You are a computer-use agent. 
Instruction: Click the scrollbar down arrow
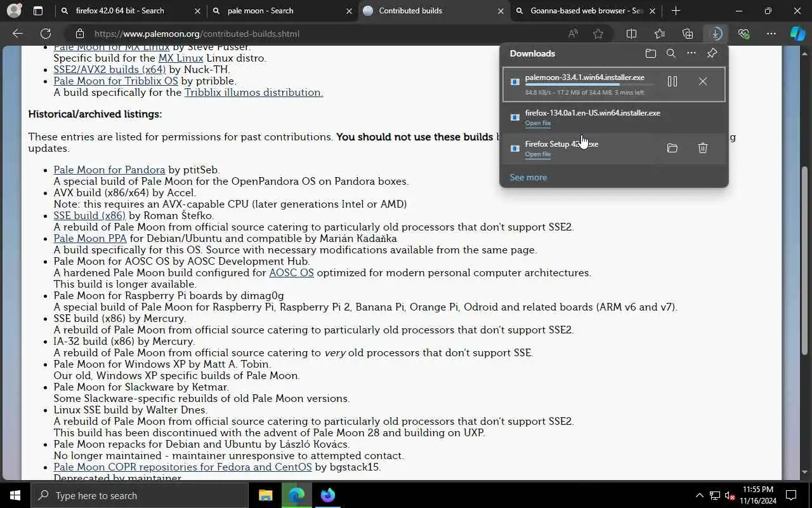(x=805, y=472)
